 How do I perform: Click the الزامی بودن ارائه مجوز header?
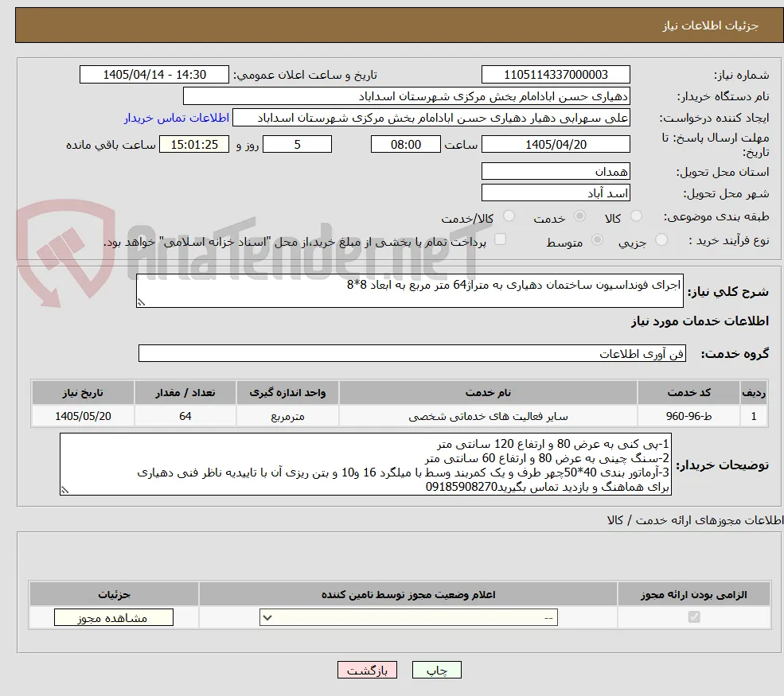tap(694, 594)
